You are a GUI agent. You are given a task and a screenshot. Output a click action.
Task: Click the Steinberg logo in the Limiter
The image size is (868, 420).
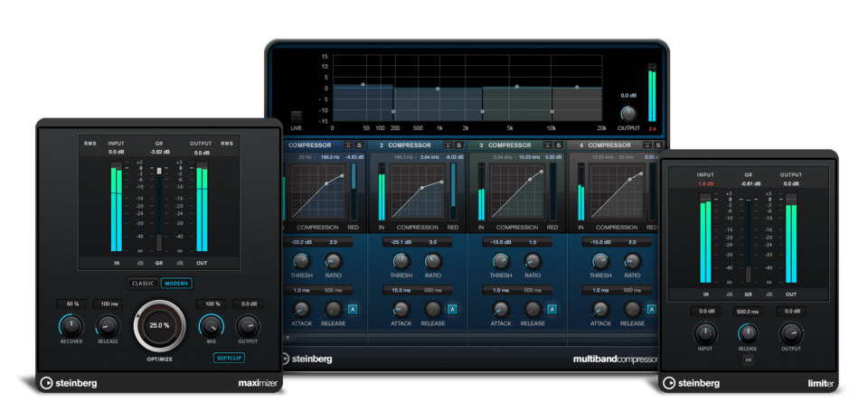(692, 382)
